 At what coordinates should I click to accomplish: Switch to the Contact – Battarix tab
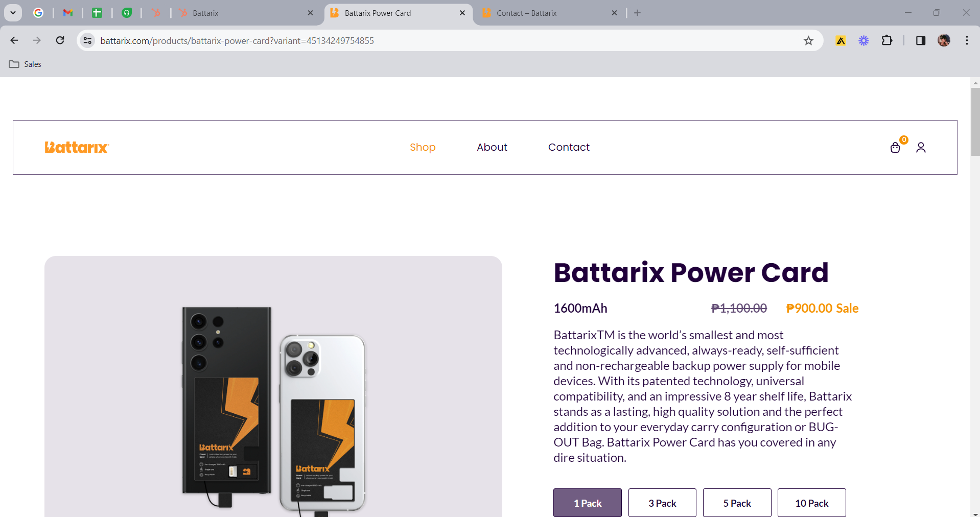pyautogui.click(x=549, y=13)
